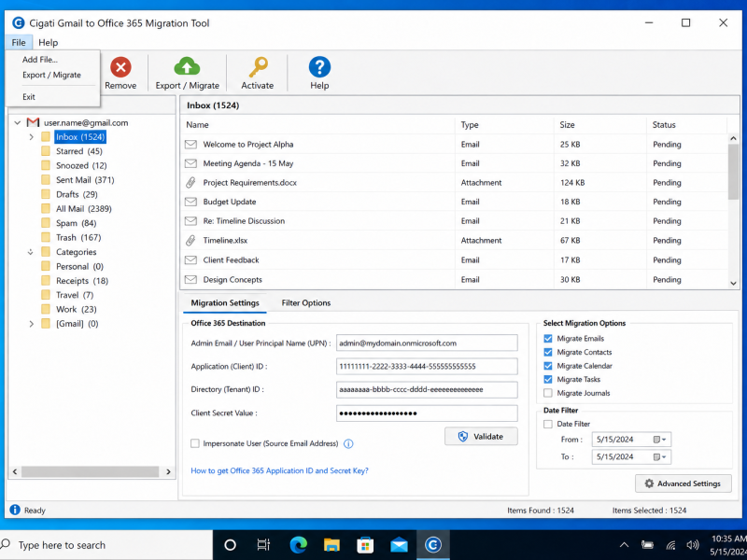Image resolution: width=747 pixels, height=560 pixels.
Task: Show hidden icons chevron in system tray
Action: tap(624, 545)
